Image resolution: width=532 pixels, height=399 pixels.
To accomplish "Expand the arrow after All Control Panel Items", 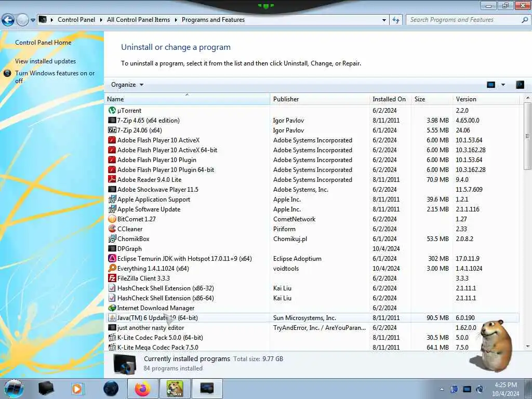I will click(176, 20).
